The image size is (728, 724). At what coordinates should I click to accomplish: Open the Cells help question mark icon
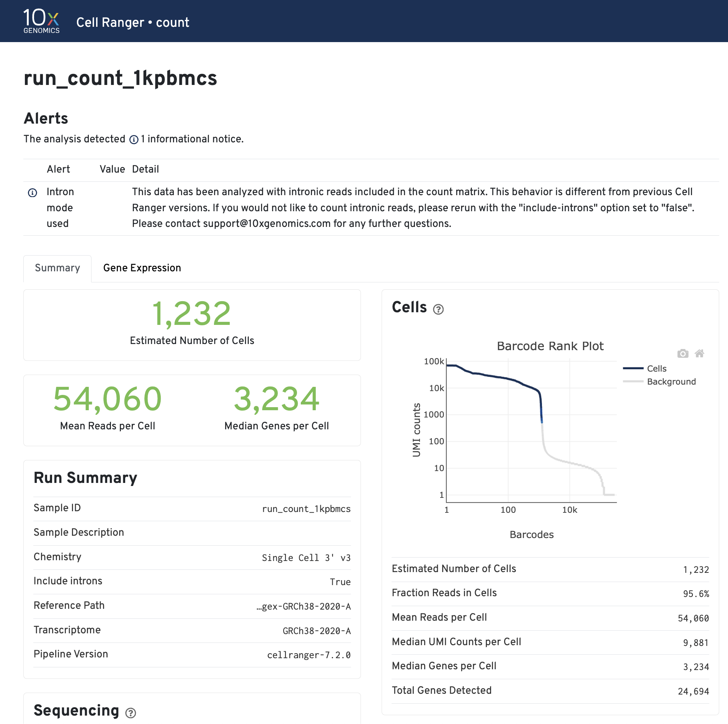click(x=438, y=309)
